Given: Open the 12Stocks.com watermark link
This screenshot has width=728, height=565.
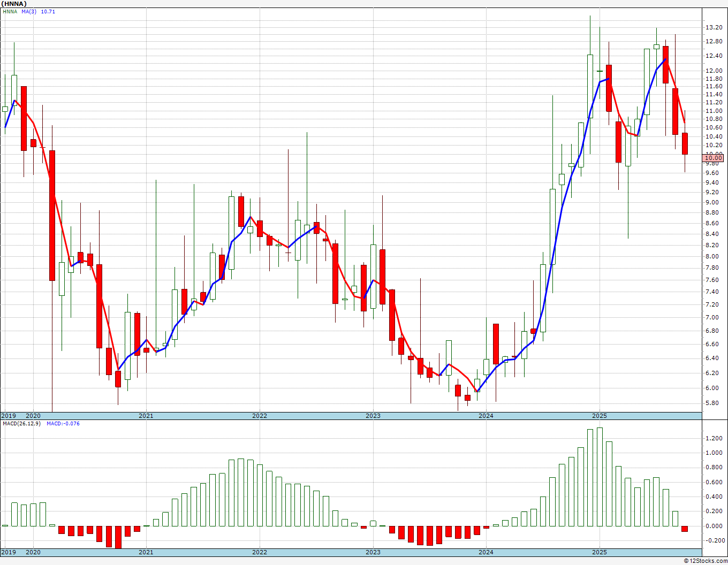Looking at the screenshot, I should click(707, 561).
